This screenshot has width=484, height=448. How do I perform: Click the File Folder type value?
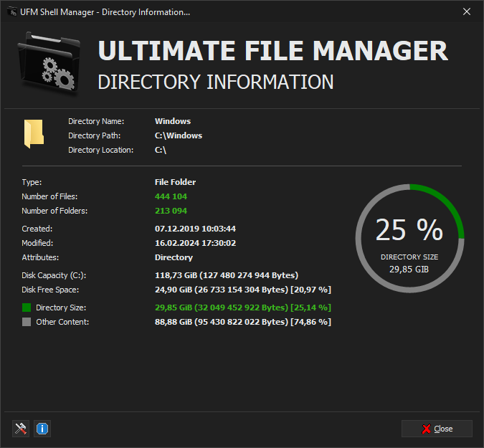[176, 182]
